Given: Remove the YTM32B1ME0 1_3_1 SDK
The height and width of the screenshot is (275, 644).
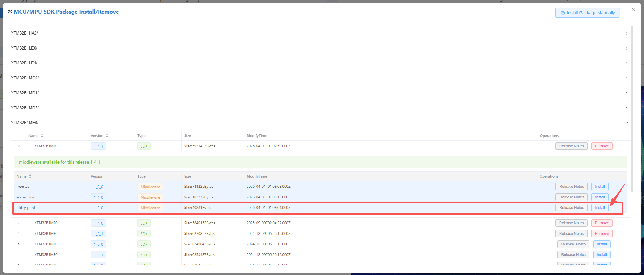Looking at the screenshot, I should tap(602, 234).
